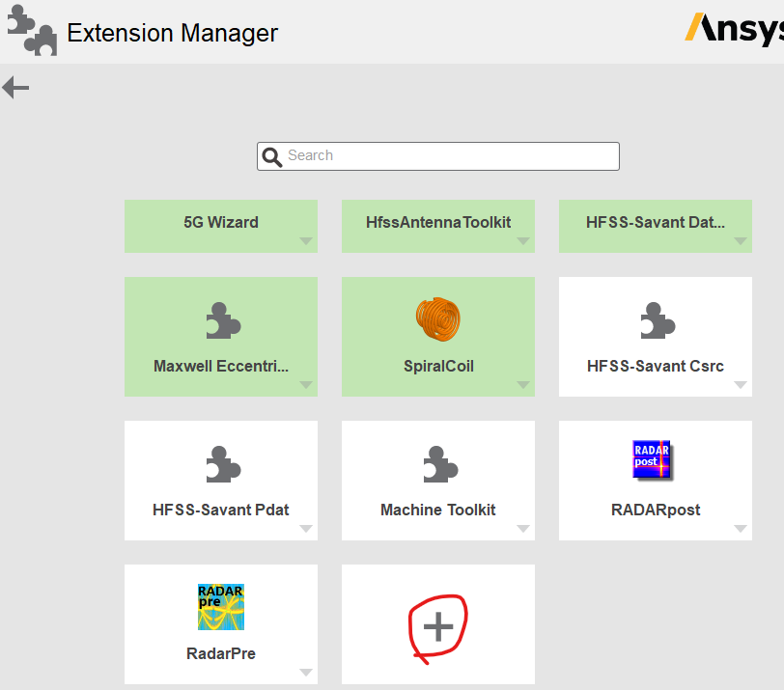Click the Extension Manager puzzle icon
This screenshot has height=690, width=784.
coord(33,30)
